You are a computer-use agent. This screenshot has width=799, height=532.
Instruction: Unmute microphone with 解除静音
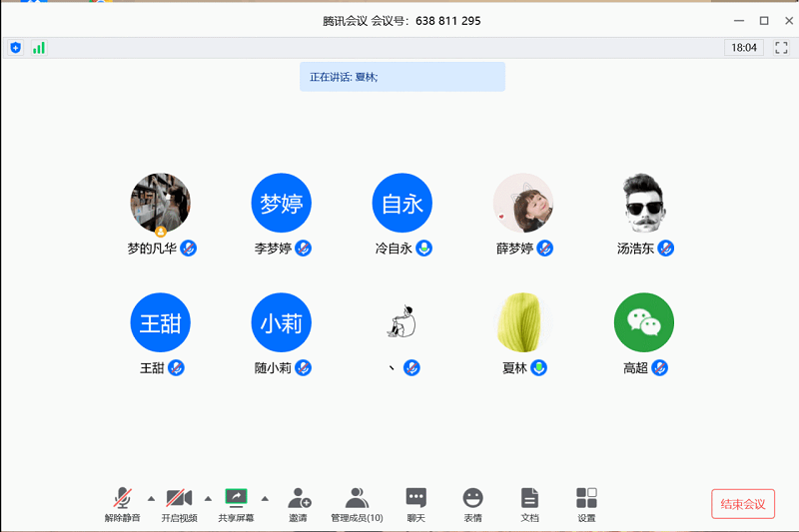pyautogui.click(x=122, y=504)
